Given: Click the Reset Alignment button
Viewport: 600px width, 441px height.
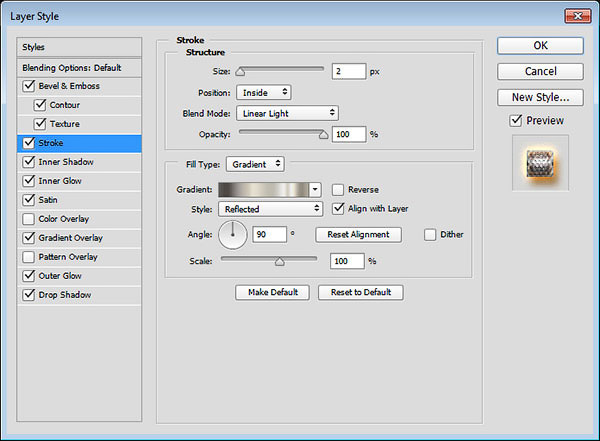Looking at the screenshot, I should click(x=358, y=235).
